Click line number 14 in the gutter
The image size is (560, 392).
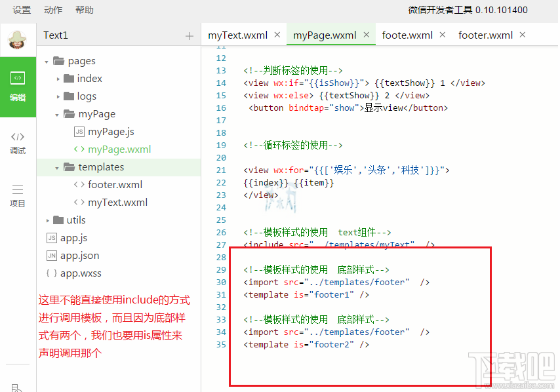pyautogui.click(x=221, y=83)
